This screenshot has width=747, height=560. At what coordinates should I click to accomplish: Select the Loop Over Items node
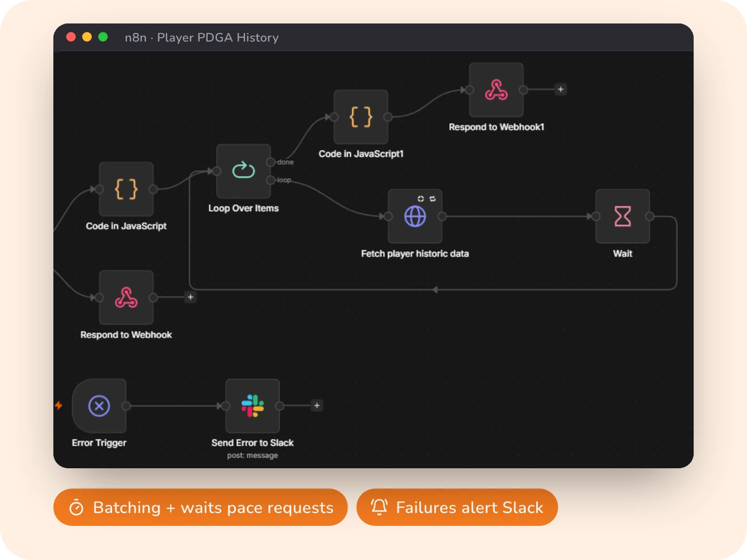(243, 171)
